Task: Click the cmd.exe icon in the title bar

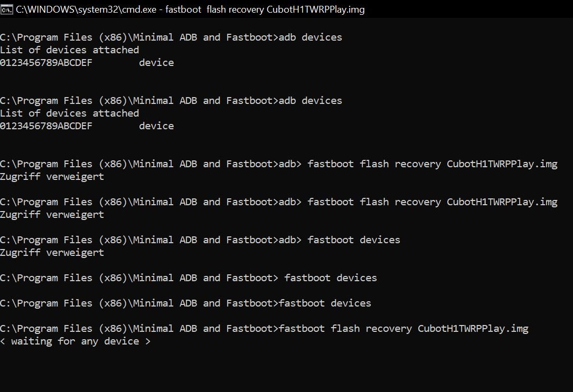Action: tap(7, 9)
